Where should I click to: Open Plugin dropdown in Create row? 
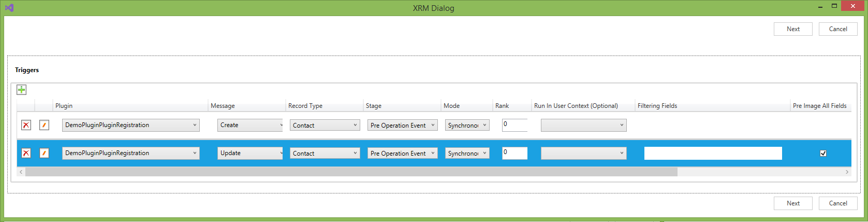[x=130, y=125]
